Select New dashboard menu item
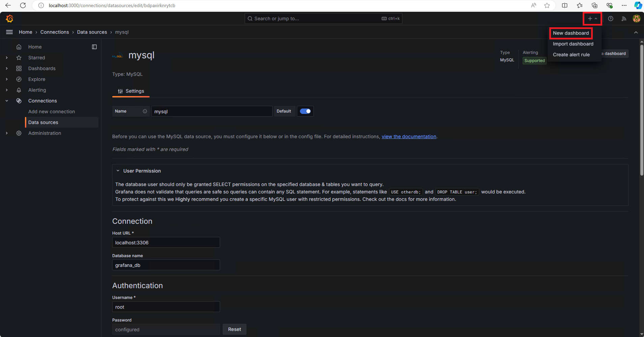Viewport: 644px width, 337px height. tap(571, 33)
